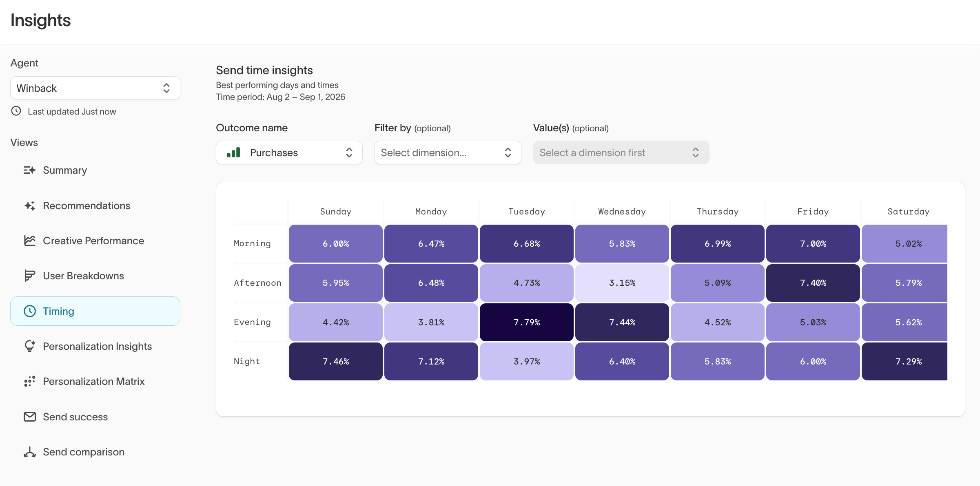Click the Night row label
The height and width of the screenshot is (486, 980).
246,361
